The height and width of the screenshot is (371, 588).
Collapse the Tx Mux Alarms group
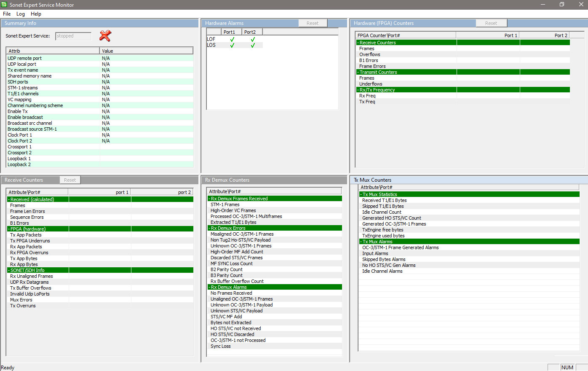tap(361, 242)
